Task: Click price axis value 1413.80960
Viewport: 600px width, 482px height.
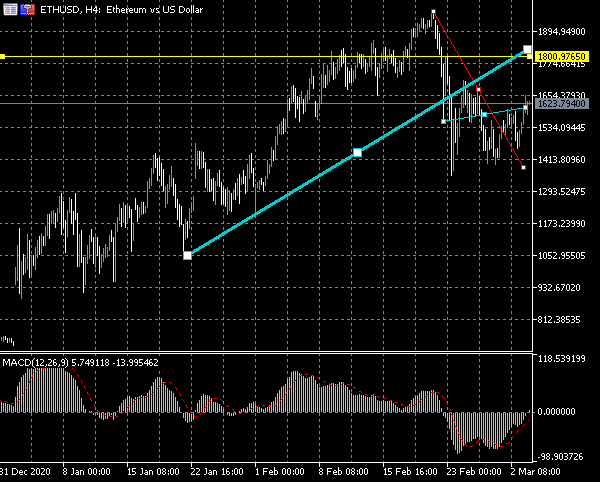Action: click(x=561, y=160)
